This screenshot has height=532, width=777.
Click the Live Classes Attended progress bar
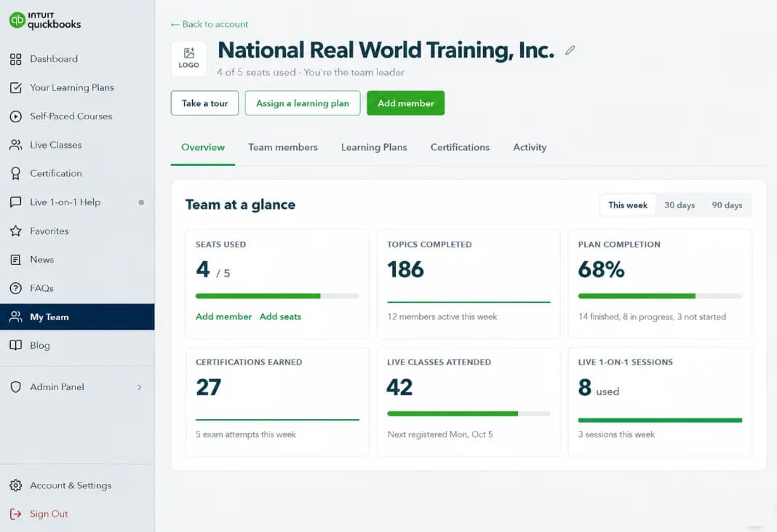click(x=469, y=413)
